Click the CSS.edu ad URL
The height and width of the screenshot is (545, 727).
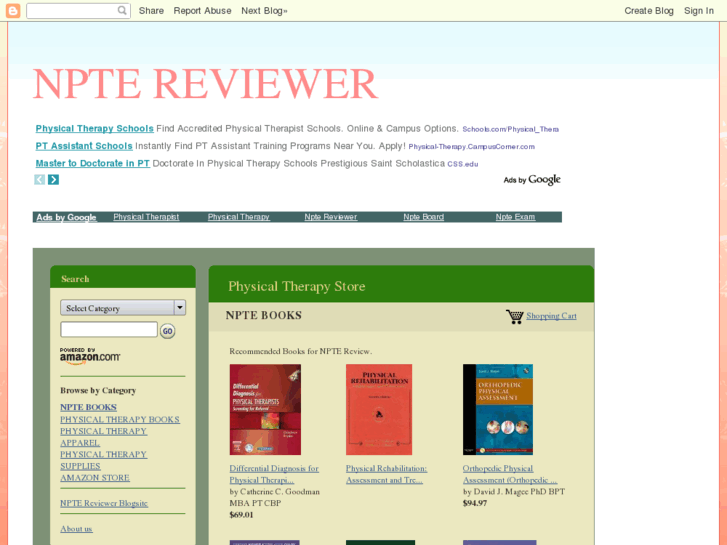pos(463,164)
